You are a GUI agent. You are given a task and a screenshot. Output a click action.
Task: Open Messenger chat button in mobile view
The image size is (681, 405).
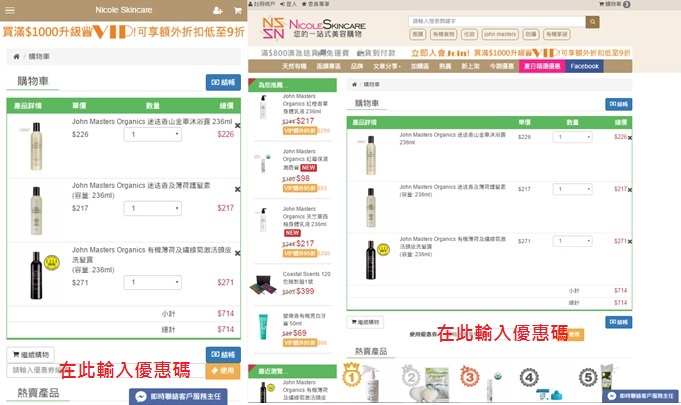(178, 396)
